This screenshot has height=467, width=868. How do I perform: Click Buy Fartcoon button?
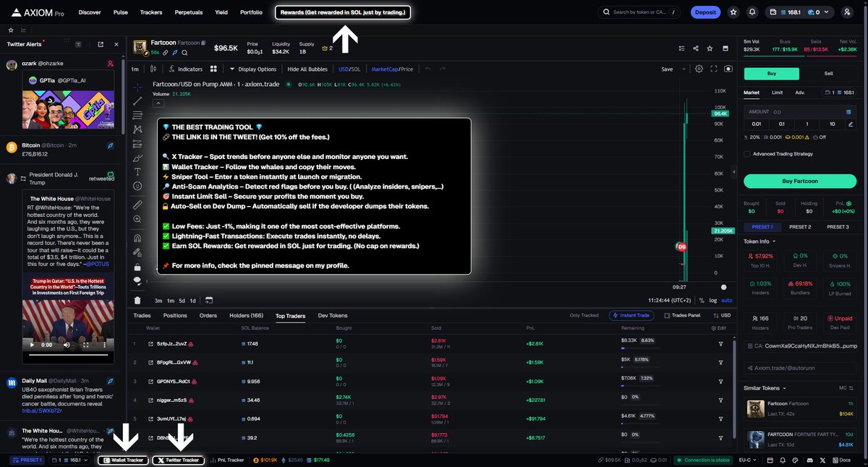pos(800,180)
